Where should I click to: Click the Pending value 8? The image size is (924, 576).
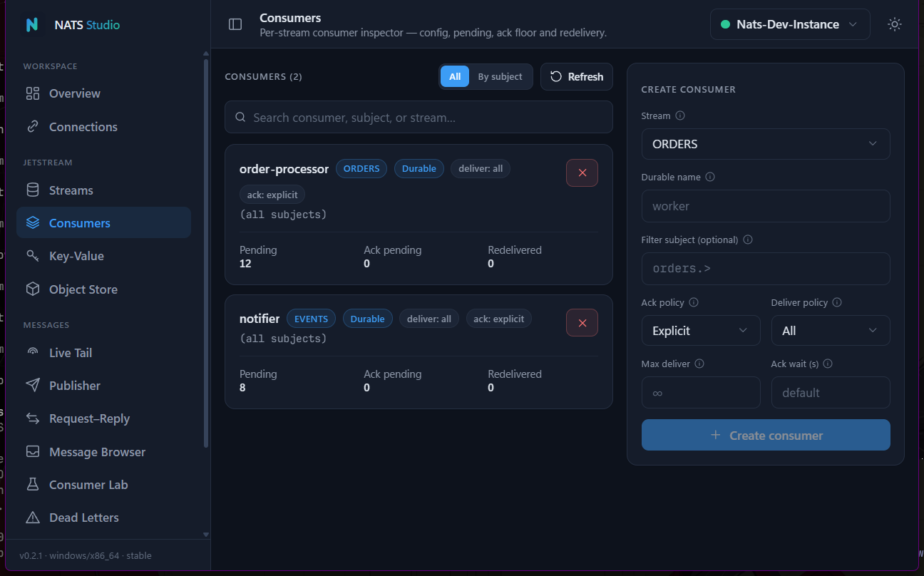244,388
